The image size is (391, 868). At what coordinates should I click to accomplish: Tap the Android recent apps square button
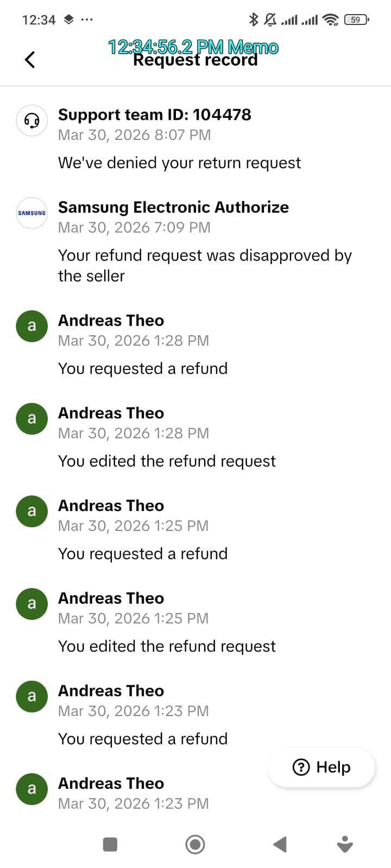[110, 844]
